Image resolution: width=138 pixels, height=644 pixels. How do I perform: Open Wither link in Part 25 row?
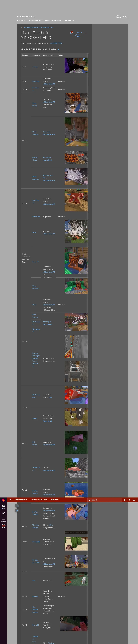click(51, 525)
